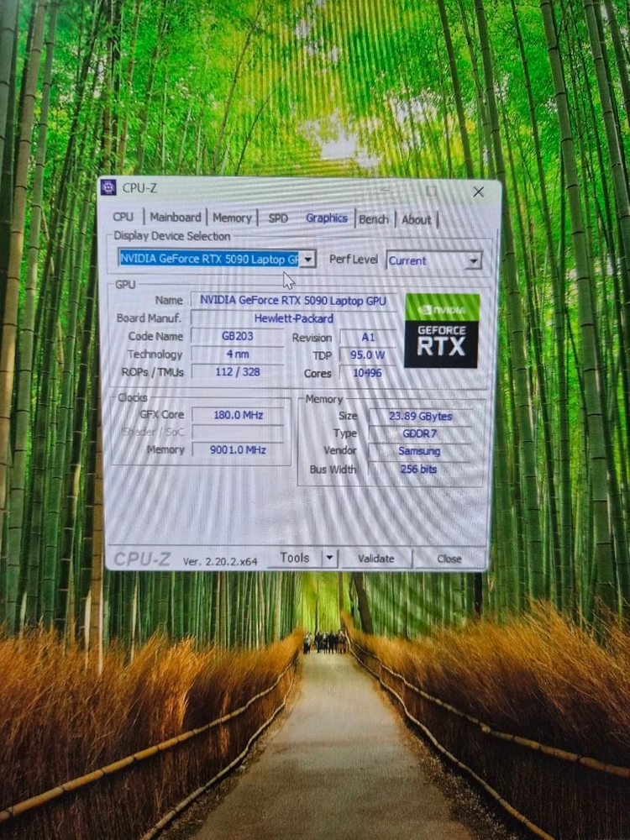Click the Hewlett-Packard board manufacturer value
This screenshot has height=840, width=630.
293,318
